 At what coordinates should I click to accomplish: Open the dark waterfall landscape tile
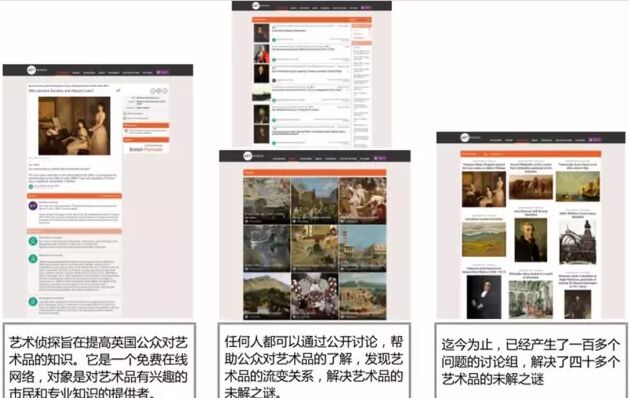pyautogui.click(x=267, y=248)
